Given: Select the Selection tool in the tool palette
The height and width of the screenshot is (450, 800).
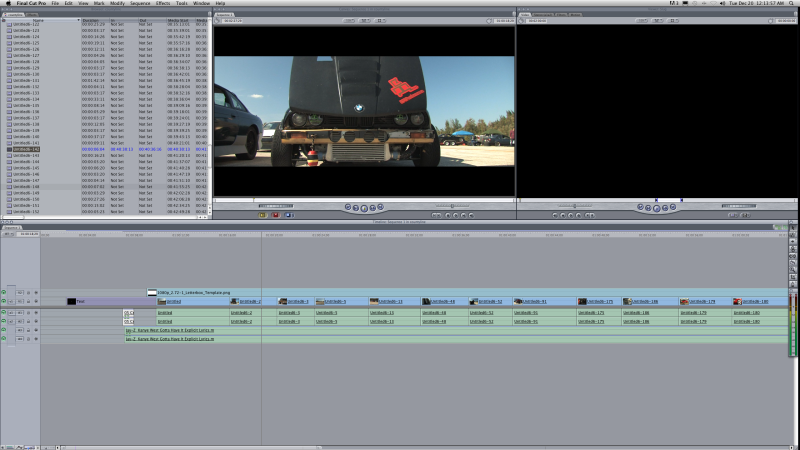Looking at the screenshot, I should click(792, 228).
